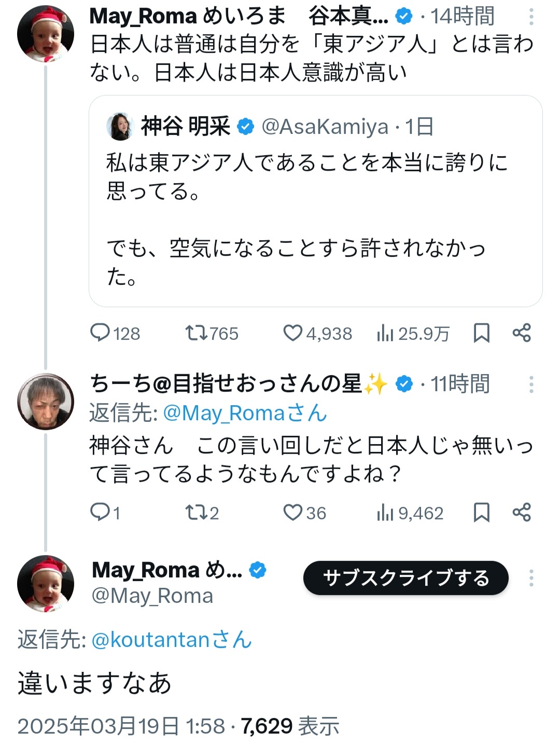View analytics showing 25.9万 views
Viewport: 560px width, 746px height.
click(x=385, y=333)
